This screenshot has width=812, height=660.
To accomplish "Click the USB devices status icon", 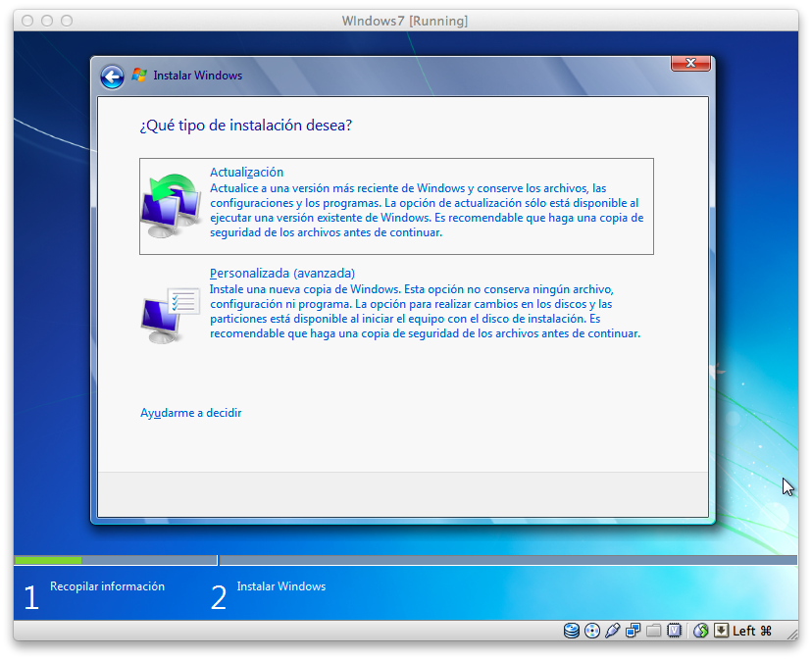I will tap(612, 631).
